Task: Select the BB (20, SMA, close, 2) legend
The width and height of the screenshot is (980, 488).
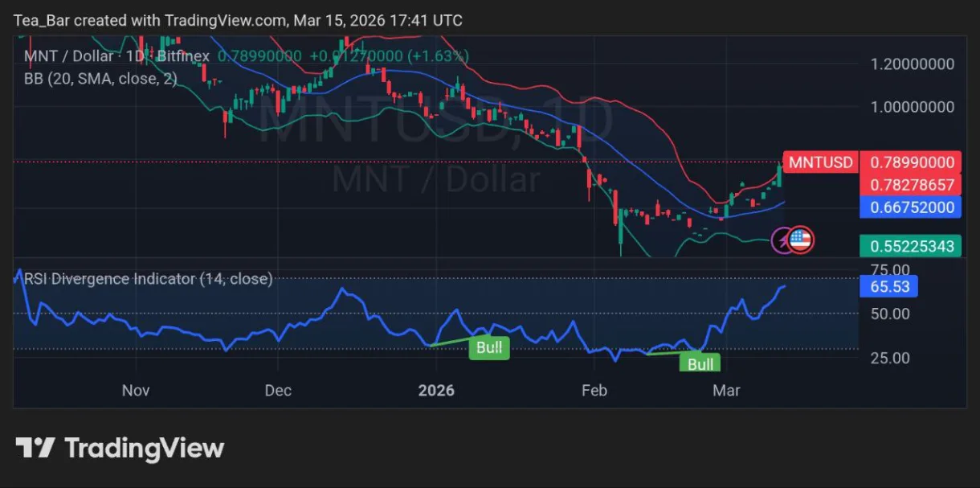Action: pyautogui.click(x=100, y=79)
